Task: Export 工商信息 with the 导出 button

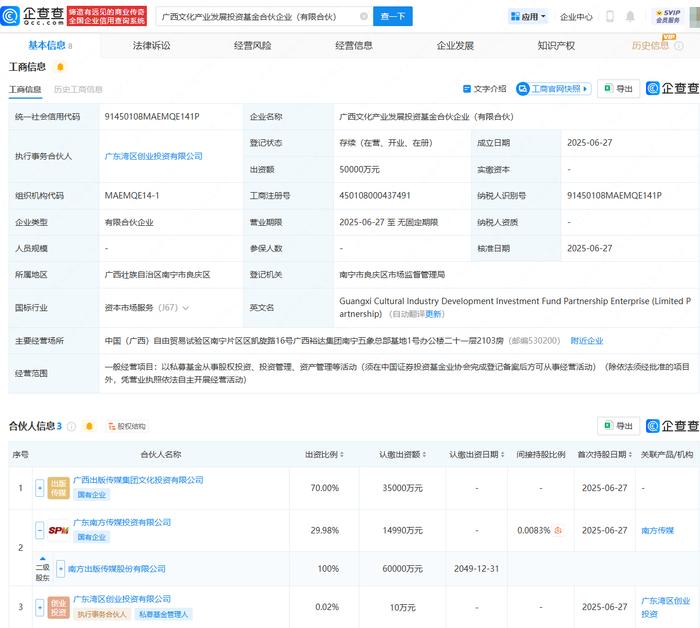Action: [x=618, y=89]
